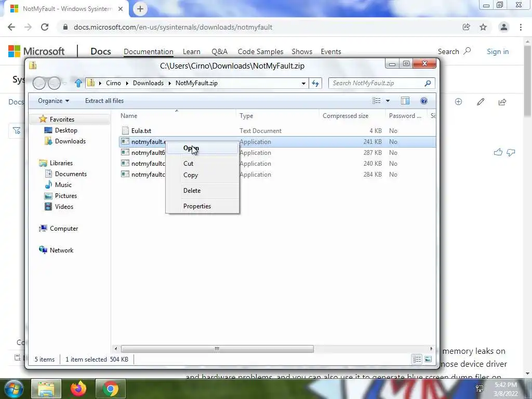532x399 pixels.
Task: Click the refresh icon beside address bar
Action: point(315,83)
